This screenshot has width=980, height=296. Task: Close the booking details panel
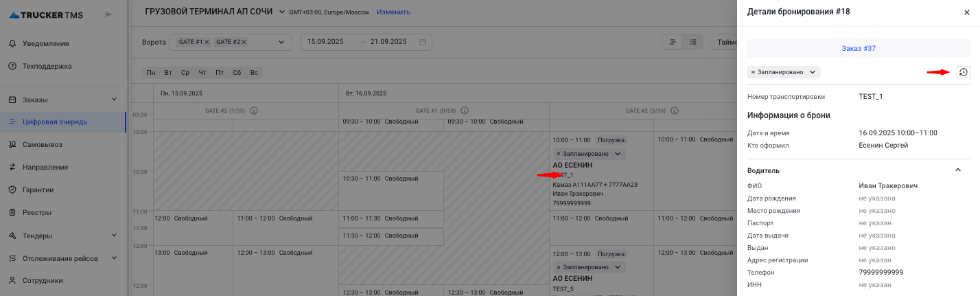point(966,12)
